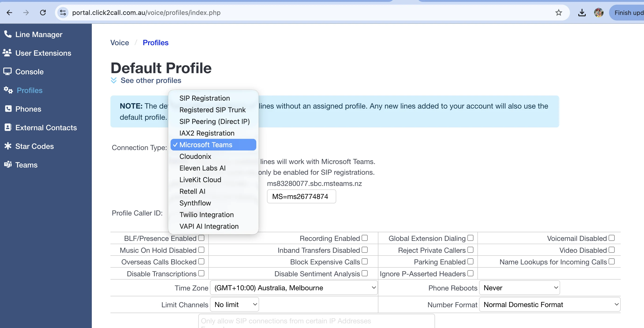Open the Time Zone dropdown
The width and height of the screenshot is (644, 328).
click(294, 288)
